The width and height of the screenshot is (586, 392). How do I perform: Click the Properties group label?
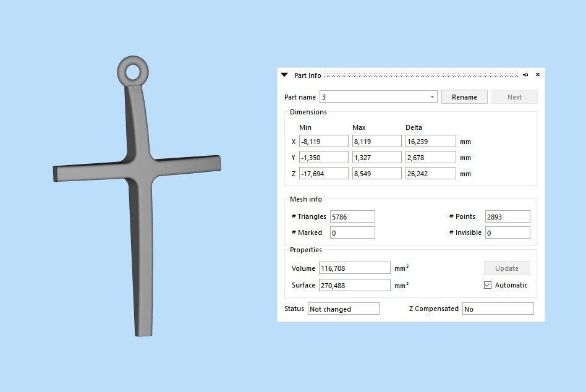(x=306, y=250)
